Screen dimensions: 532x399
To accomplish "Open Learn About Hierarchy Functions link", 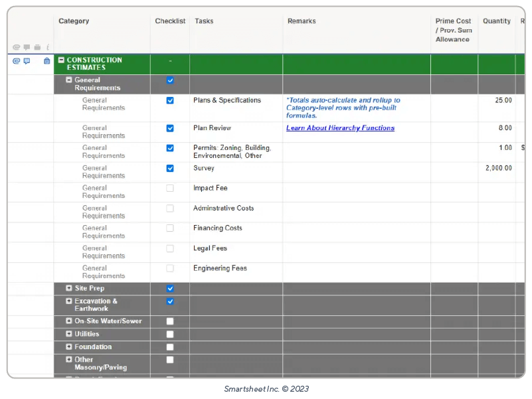I will click(x=340, y=128).
